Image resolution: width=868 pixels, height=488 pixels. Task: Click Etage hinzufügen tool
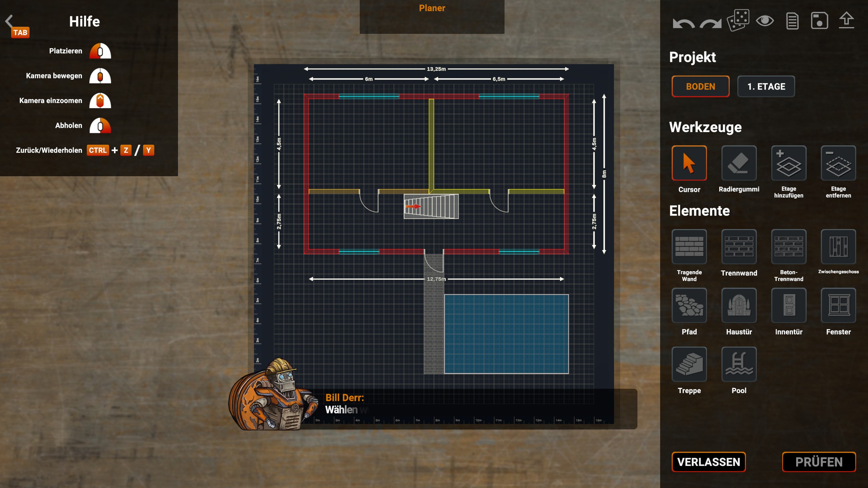point(789,163)
